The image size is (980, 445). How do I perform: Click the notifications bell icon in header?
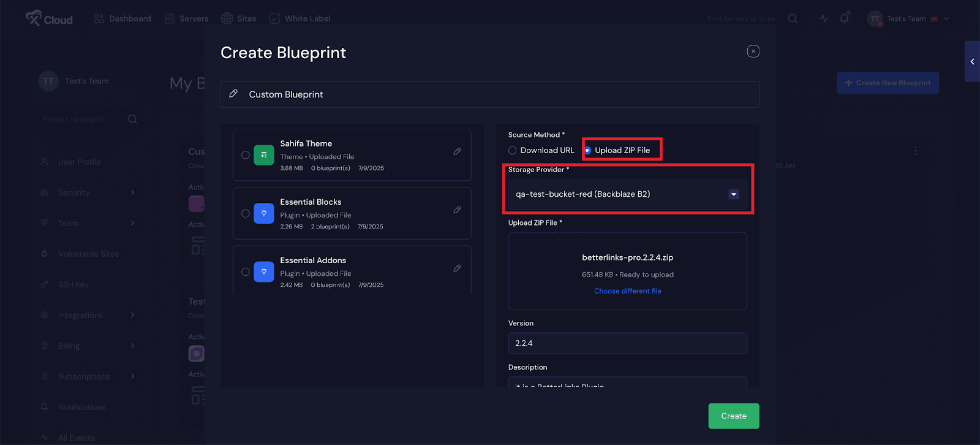pos(844,18)
